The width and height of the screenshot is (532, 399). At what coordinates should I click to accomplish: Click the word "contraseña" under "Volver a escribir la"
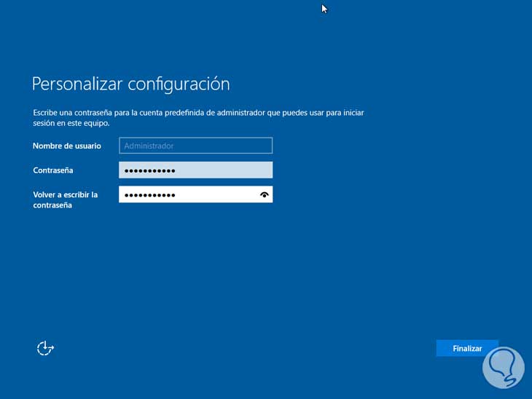click(x=52, y=205)
